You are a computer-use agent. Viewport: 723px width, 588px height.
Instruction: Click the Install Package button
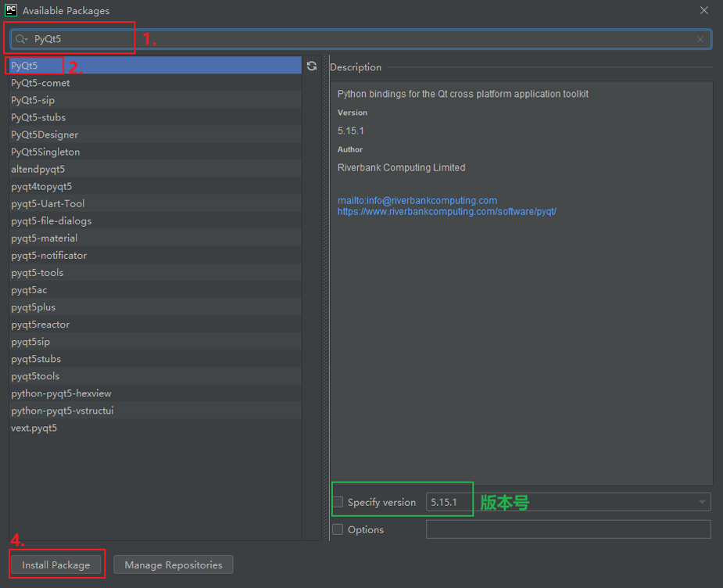(x=56, y=565)
